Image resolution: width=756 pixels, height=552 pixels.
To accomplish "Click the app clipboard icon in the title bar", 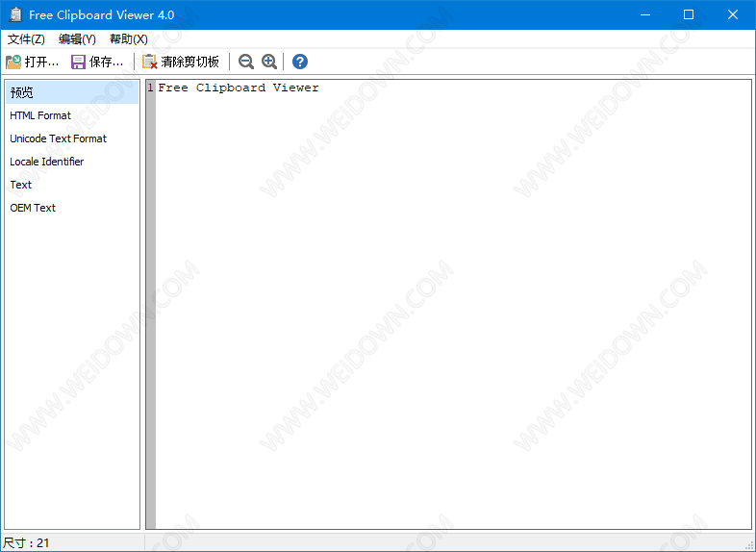I will click(x=15, y=14).
